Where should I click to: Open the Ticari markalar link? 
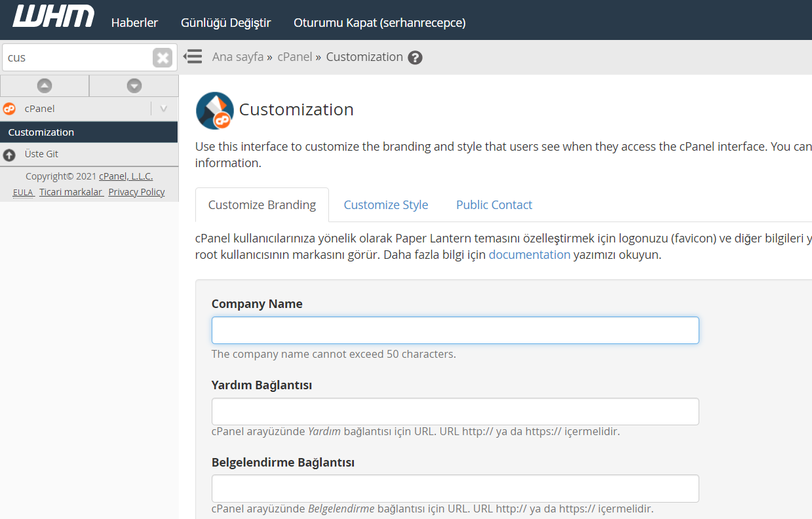[x=71, y=192]
